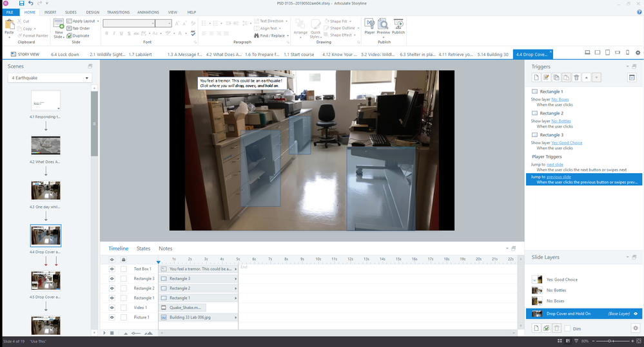Click the Save icon in title bar
The width and height of the screenshot is (644, 347).
[x=21, y=4]
